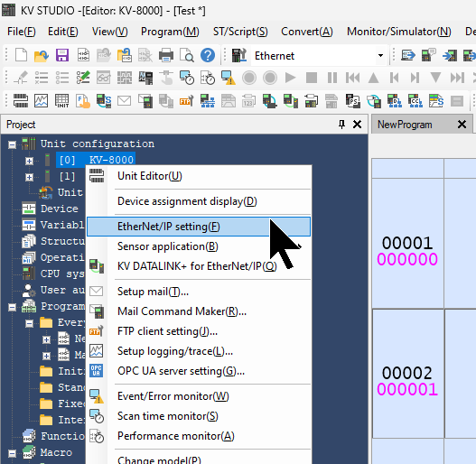Select EtherNet/IP setting in the context menu

tap(199, 227)
